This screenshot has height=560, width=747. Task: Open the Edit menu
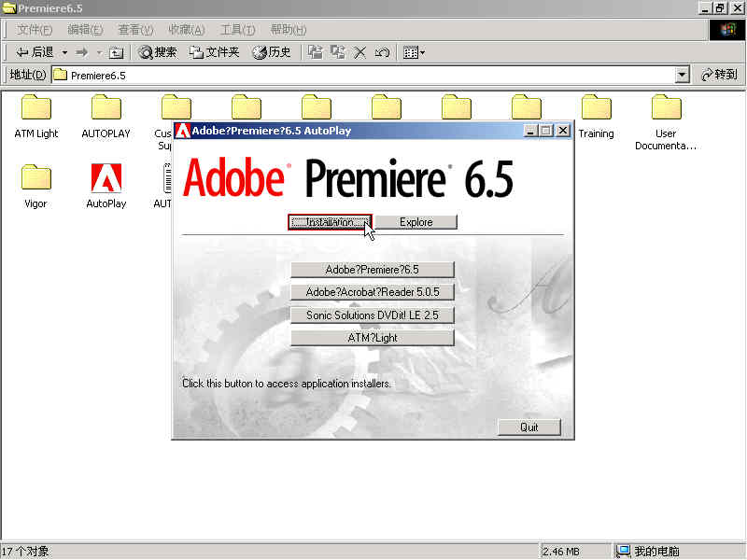85,30
